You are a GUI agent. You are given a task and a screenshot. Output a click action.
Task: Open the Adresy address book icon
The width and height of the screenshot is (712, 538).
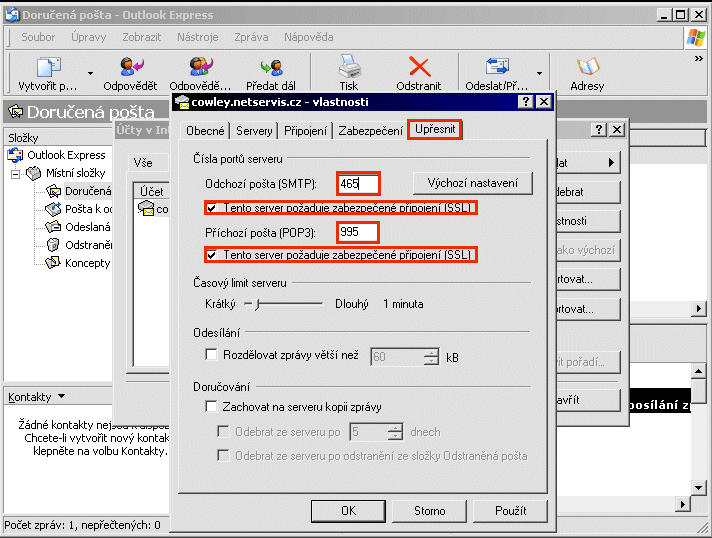coord(588,67)
